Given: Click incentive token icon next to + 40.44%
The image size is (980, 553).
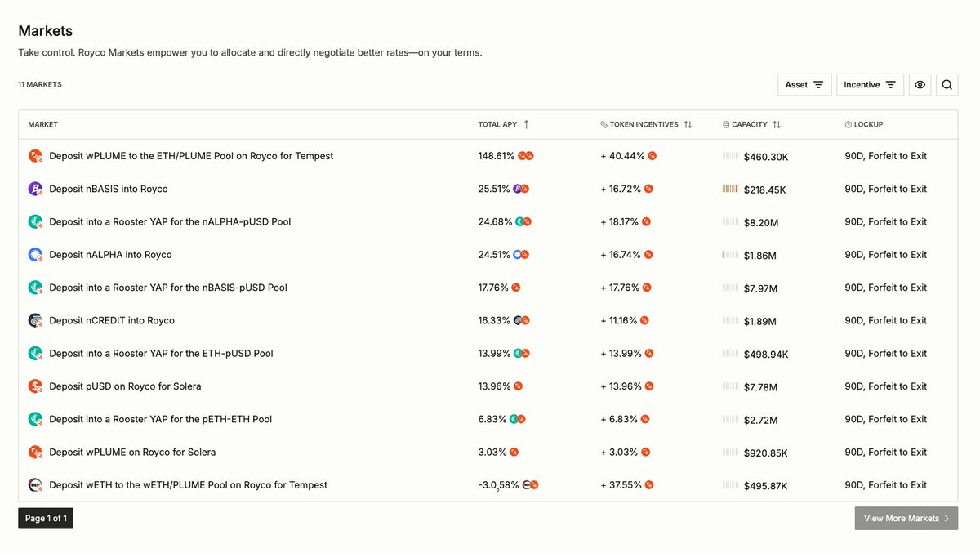Looking at the screenshot, I should [653, 156].
